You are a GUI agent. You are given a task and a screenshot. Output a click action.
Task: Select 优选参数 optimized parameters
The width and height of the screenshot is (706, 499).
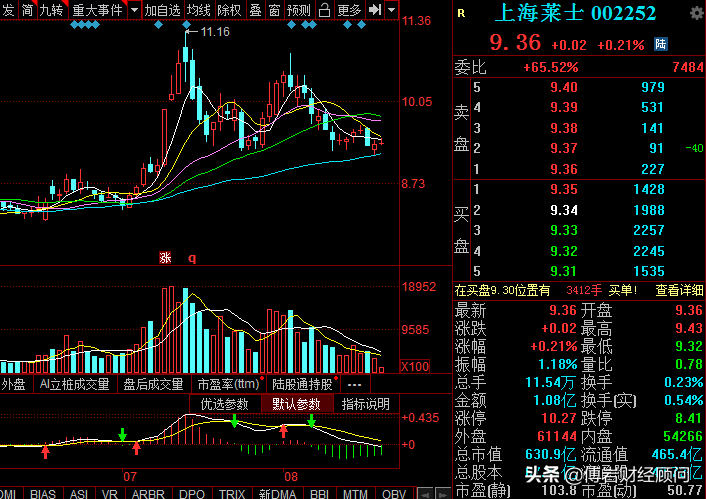(224, 404)
